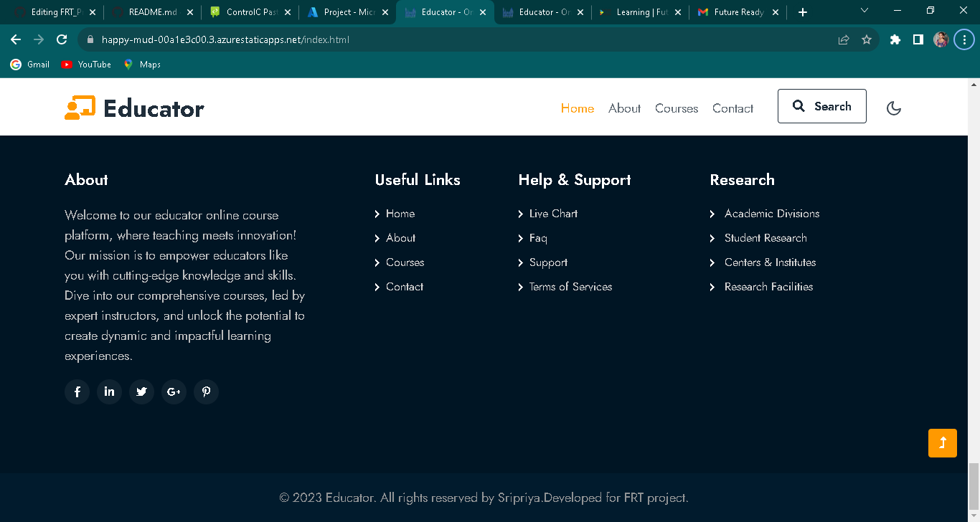Click the LinkedIn social icon
Image resolution: width=980 pixels, height=522 pixels.
tap(109, 391)
